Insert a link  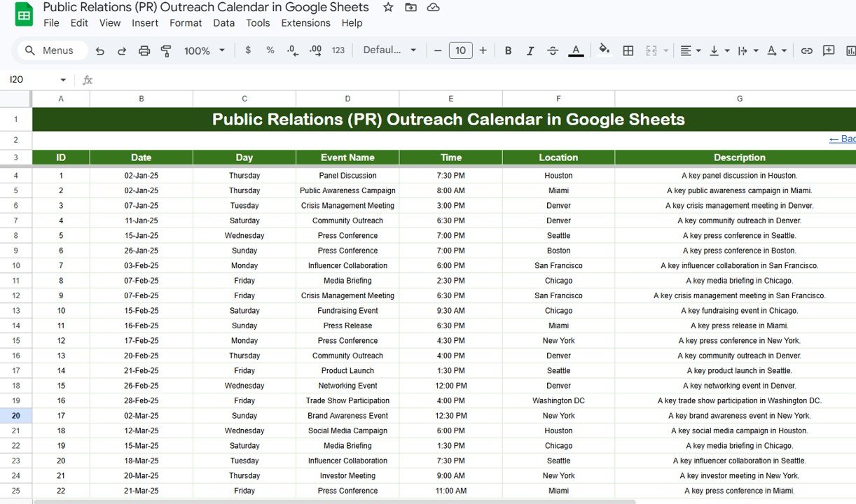806,50
